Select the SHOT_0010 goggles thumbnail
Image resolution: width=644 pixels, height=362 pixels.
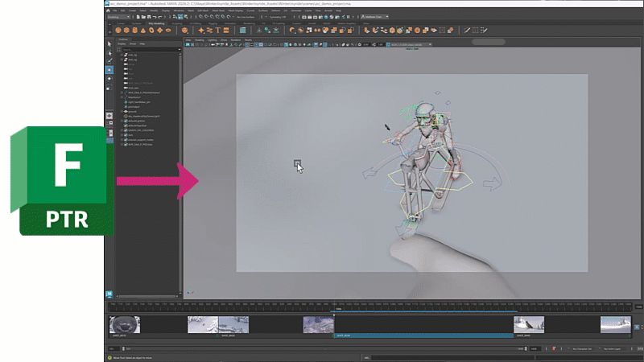pyautogui.click(x=125, y=325)
